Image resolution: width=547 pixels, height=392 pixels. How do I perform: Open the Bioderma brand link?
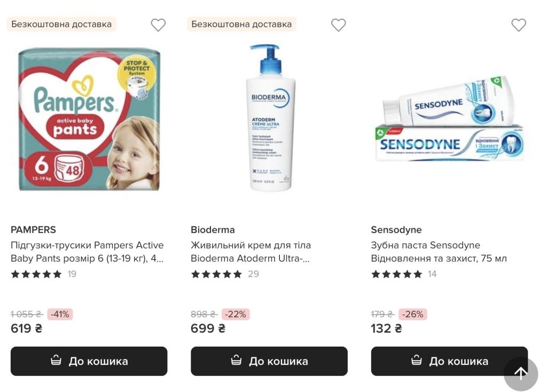(x=213, y=230)
